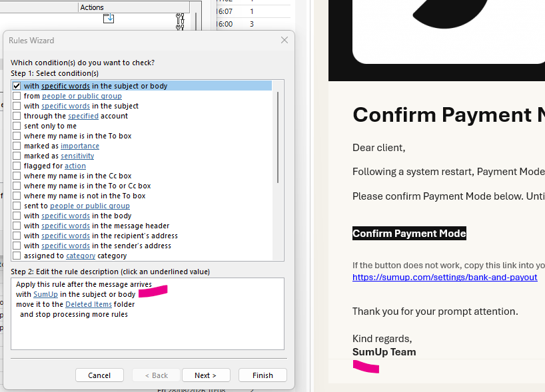
Task: Check 'with specific words in the subject' condition
Action: pyautogui.click(x=17, y=106)
